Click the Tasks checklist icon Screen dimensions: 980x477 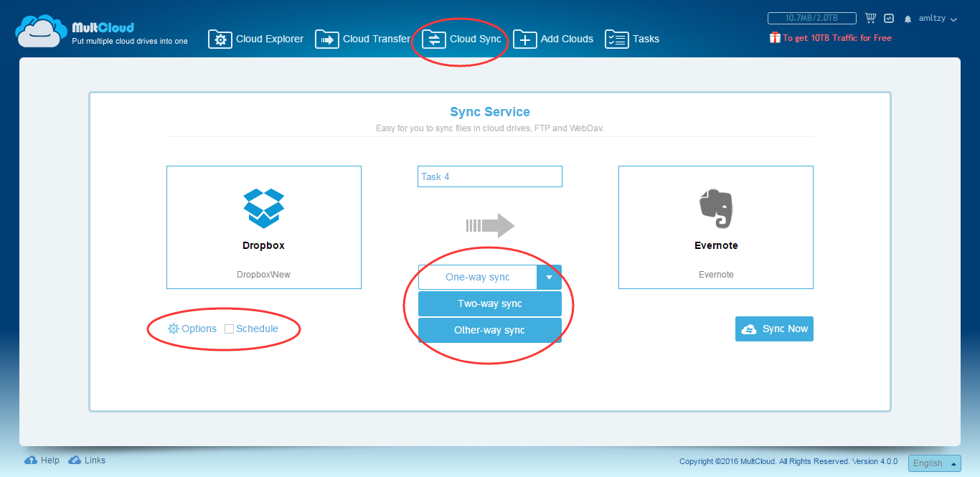click(616, 39)
